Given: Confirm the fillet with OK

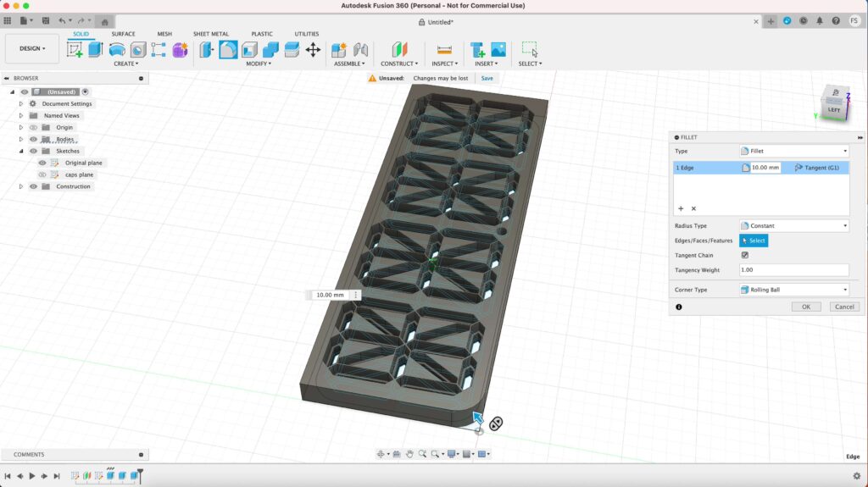Looking at the screenshot, I should (805, 307).
